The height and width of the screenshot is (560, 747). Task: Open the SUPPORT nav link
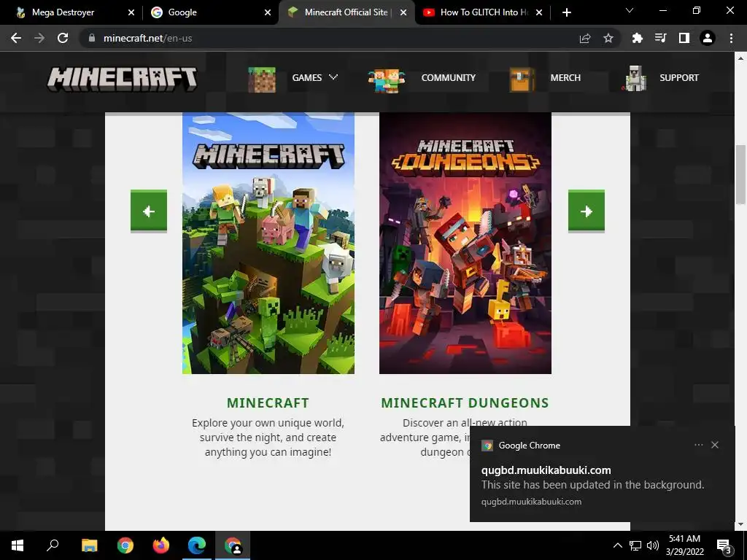click(679, 77)
